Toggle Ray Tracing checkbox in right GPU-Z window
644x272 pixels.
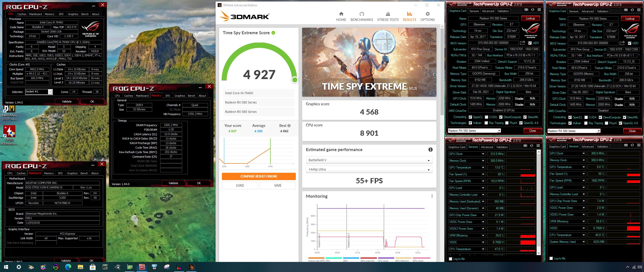[x=586, y=123]
